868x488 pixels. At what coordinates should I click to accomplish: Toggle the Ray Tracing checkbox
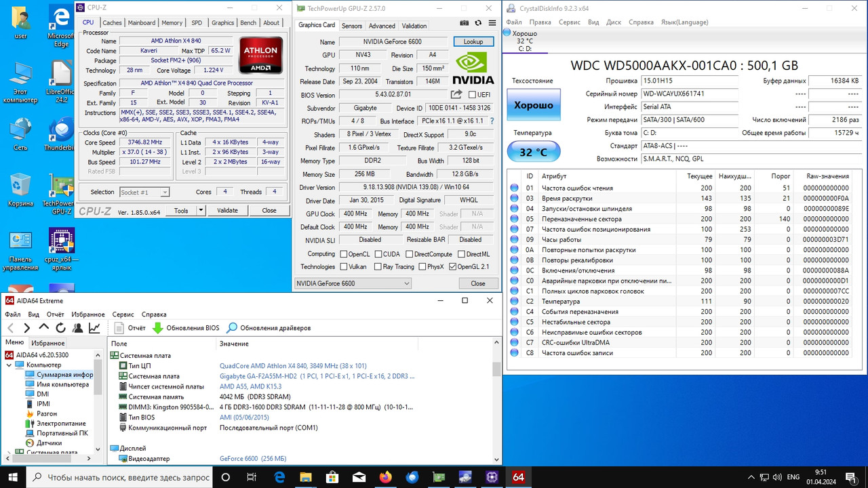click(x=378, y=267)
